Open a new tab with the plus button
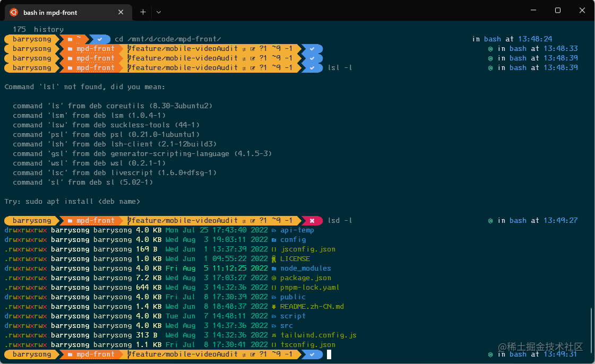595x364 pixels. (143, 12)
